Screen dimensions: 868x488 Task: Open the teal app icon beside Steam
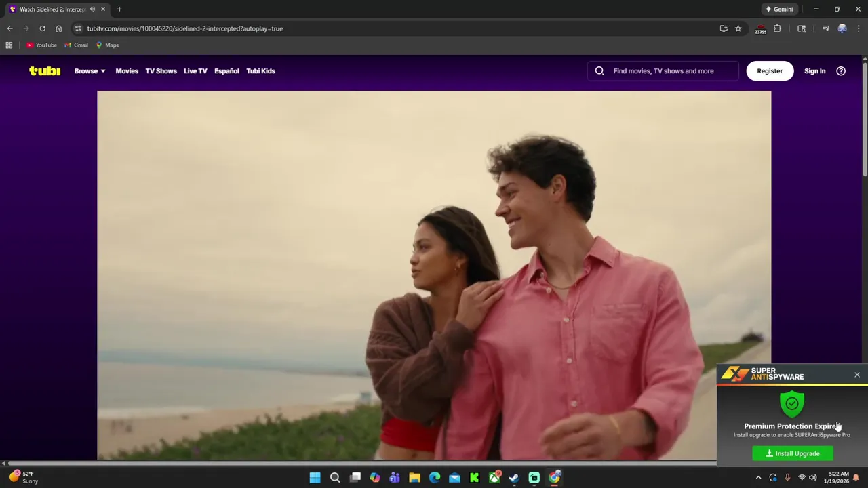click(x=534, y=478)
